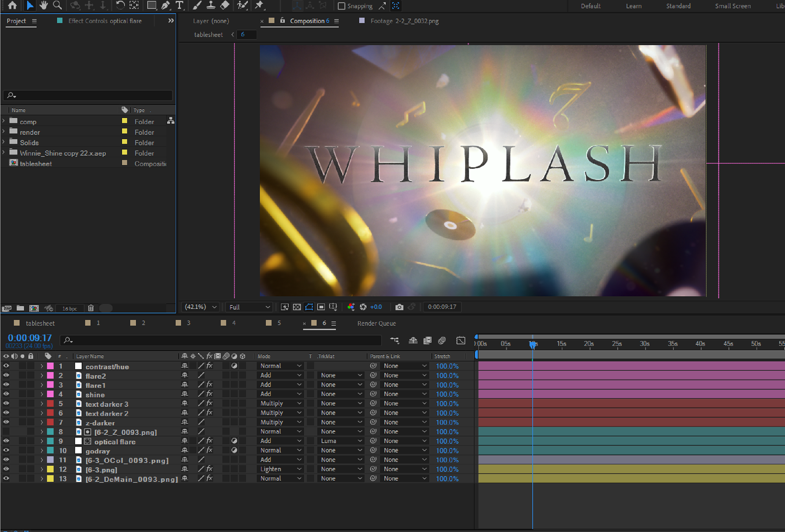This screenshot has height=532, width=785.
Task: Click the Take Snapshot camera icon
Action: click(x=399, y=307)
